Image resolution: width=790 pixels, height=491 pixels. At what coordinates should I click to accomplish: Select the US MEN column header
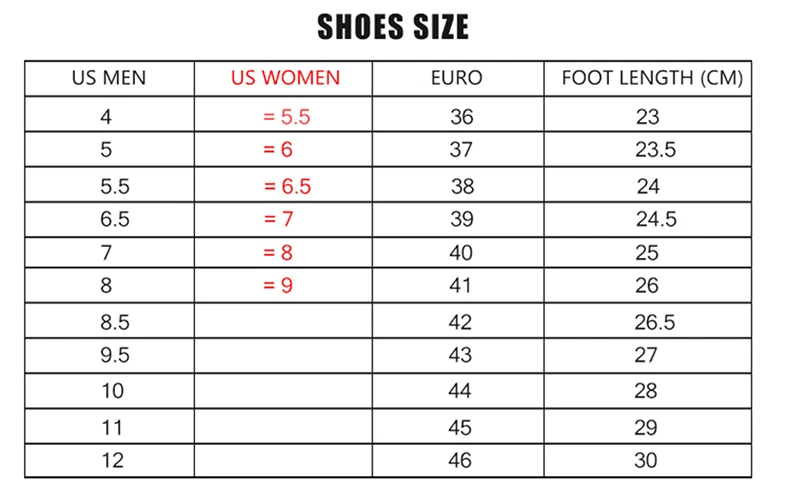tap(109, 78)
